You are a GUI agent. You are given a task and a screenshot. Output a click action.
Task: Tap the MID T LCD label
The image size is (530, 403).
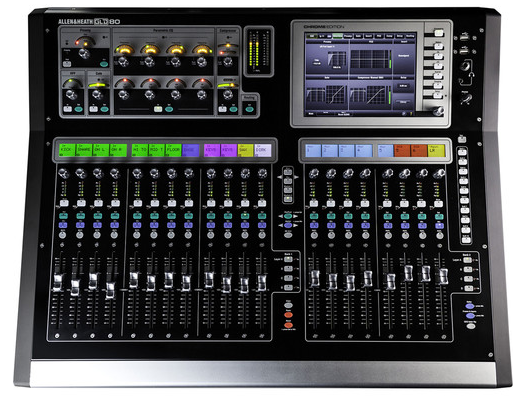point(156,150)
